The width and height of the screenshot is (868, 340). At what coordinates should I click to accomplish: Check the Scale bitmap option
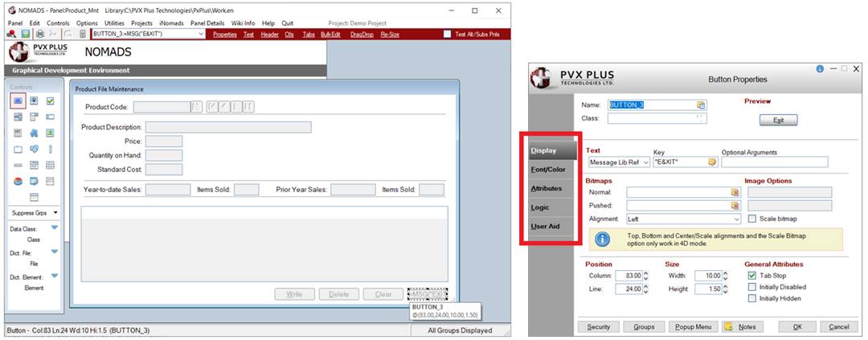point(752,219)
